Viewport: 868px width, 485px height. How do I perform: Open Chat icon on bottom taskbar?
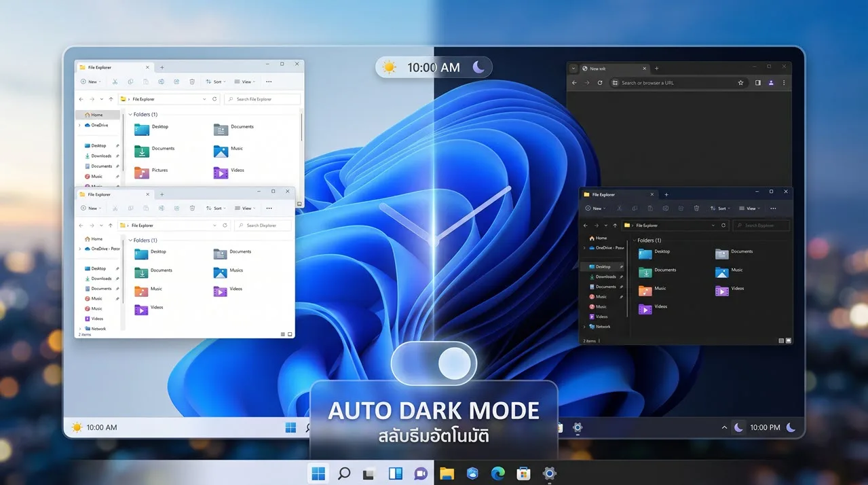[x=421, y=473]
